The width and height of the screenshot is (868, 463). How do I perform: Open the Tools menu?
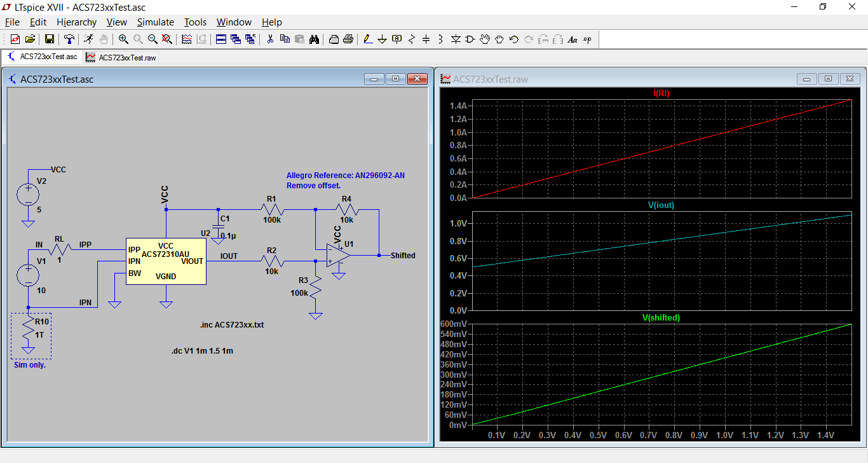click(x=196, y=22)
